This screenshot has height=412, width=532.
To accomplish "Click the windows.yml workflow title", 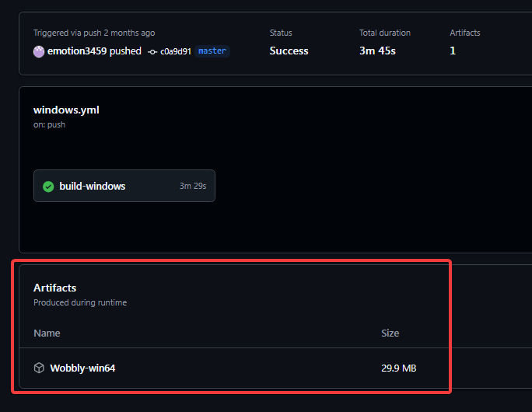I will pos(66,110).
